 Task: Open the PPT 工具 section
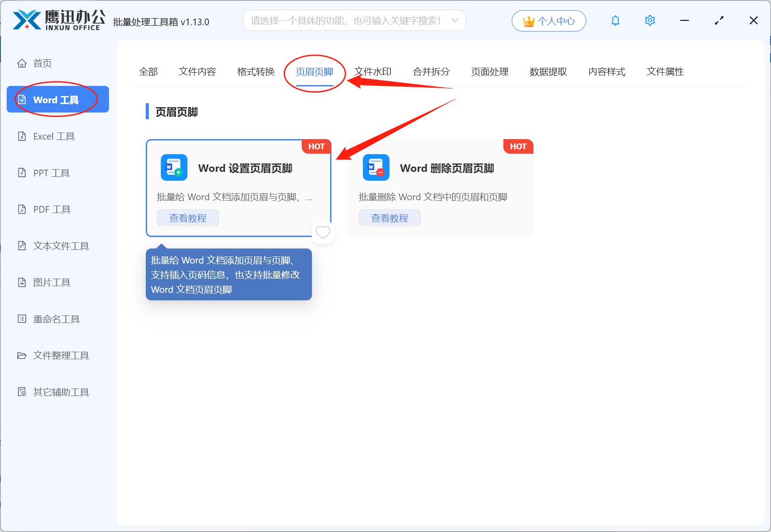tap(51, 173)
